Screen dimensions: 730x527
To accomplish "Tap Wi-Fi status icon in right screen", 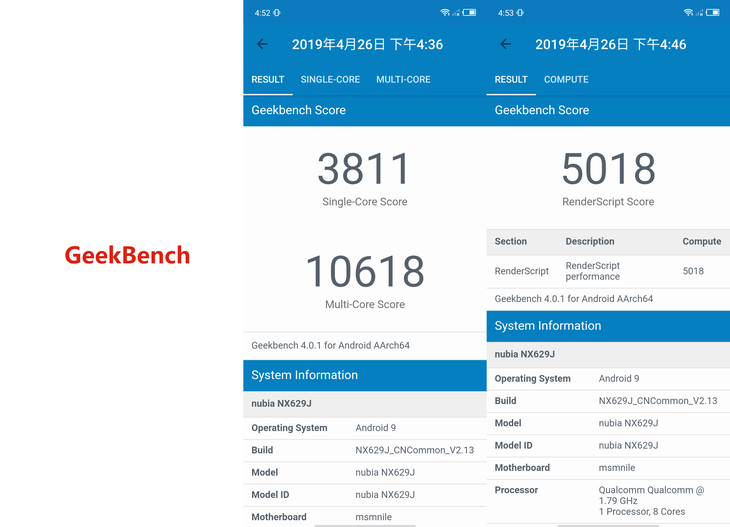I will [689, 13].
